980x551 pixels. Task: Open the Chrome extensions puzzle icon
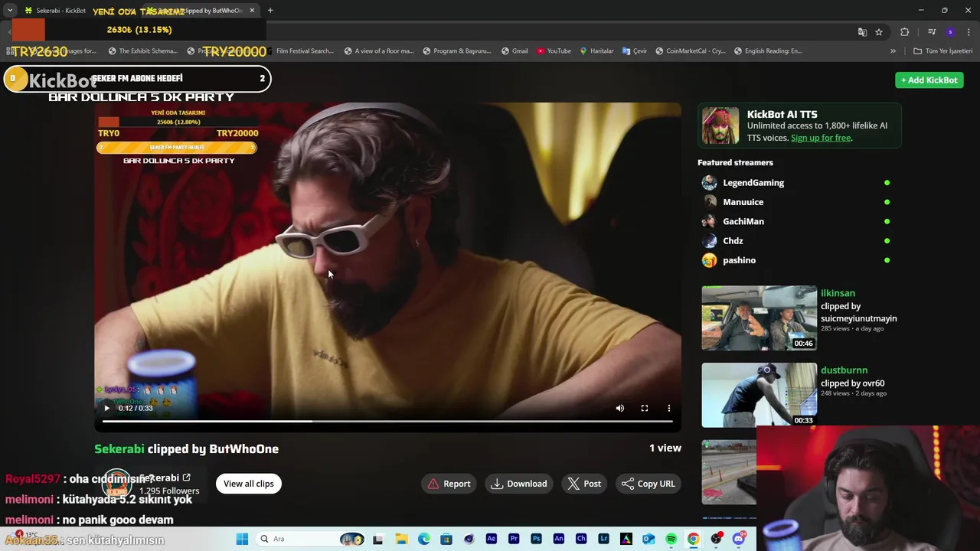point(905,32)
